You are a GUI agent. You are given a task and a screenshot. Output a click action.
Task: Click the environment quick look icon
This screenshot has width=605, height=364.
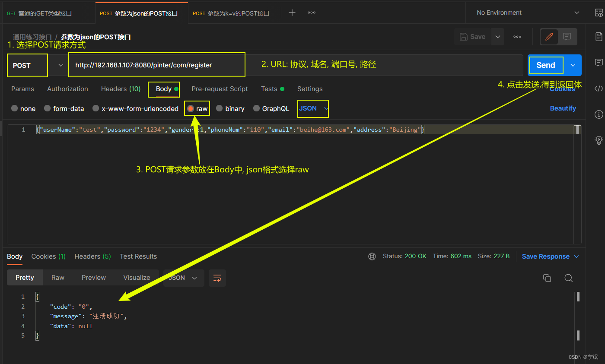pos(599,13)
